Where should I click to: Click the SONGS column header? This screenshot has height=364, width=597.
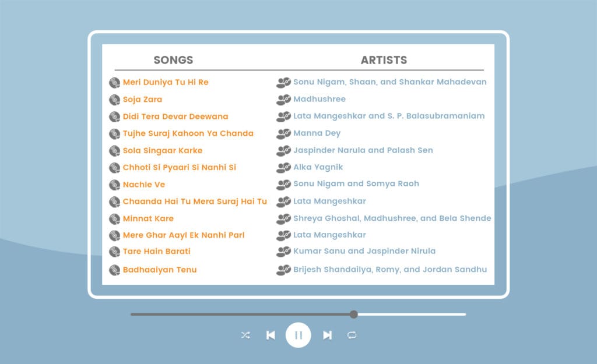(x=173, y=60)
